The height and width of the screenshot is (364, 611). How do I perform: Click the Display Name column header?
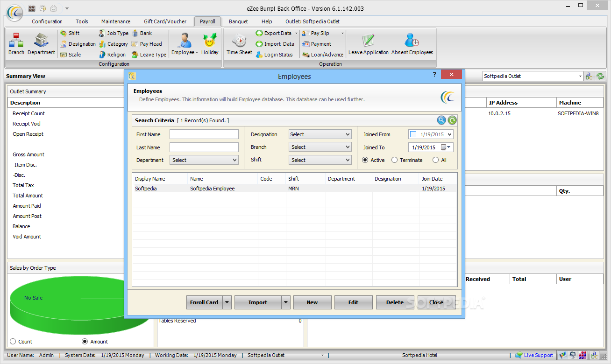[x=160, y=179]
